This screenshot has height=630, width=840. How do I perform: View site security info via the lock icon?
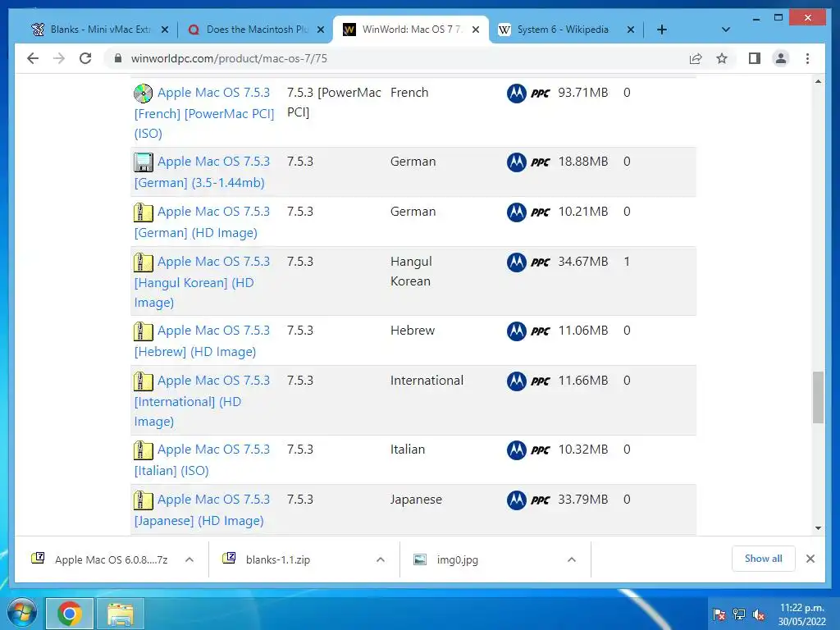118,58
